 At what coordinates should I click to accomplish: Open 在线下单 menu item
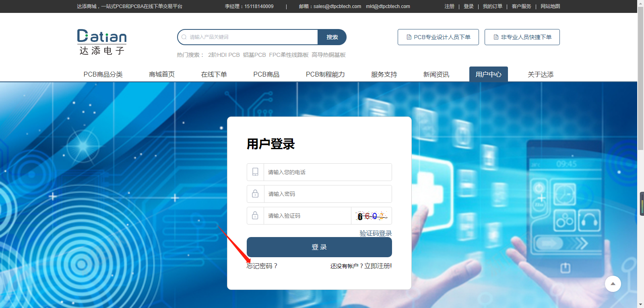214,75
